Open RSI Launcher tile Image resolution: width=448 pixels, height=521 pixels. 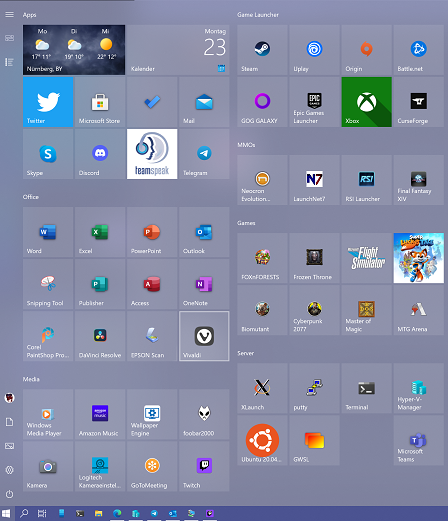366,180
